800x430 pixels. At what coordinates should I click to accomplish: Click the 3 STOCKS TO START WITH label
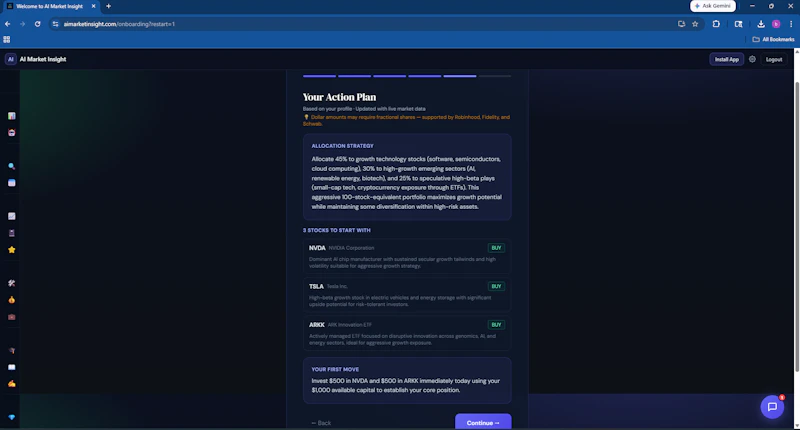coord(337,230)
